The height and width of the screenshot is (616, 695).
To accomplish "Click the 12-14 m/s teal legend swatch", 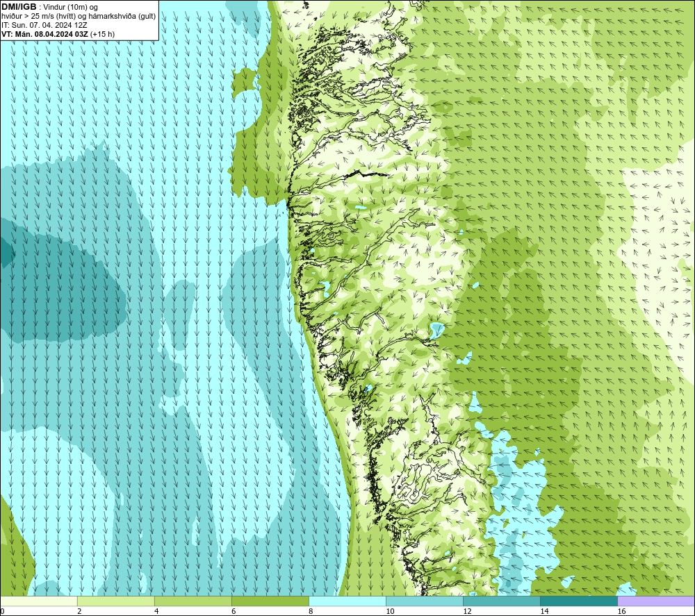I will click(x=501, y=601).
